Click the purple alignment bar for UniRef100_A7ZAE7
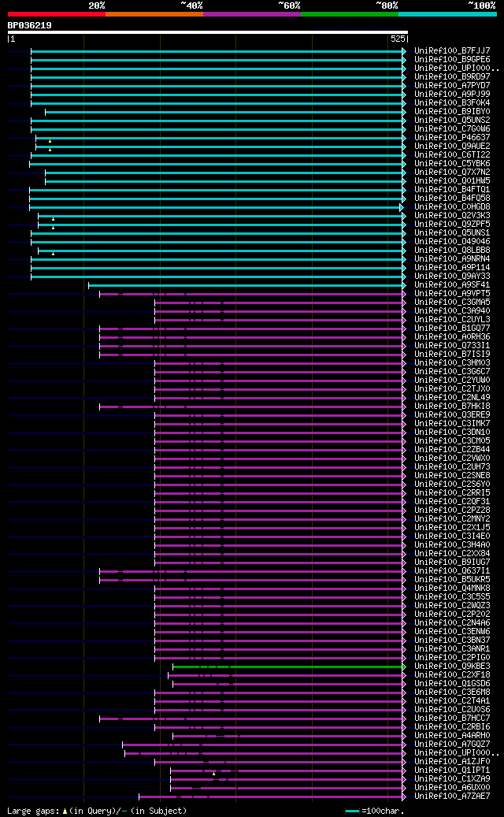 (x=272, y=797)
